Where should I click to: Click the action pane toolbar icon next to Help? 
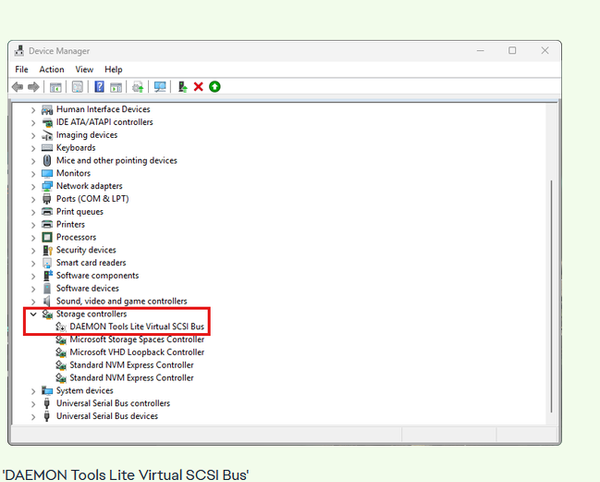click(116, 87)
